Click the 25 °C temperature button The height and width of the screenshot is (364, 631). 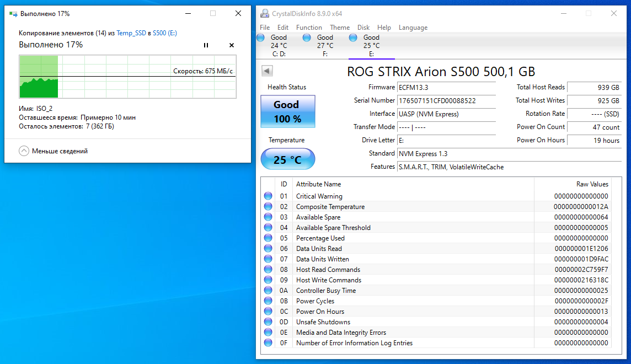[x=287, y=160]
